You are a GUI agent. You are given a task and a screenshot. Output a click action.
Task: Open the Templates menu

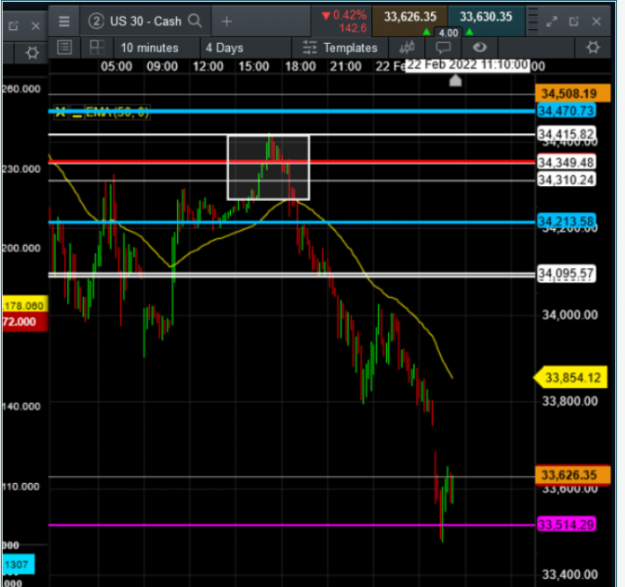[340, 48]
